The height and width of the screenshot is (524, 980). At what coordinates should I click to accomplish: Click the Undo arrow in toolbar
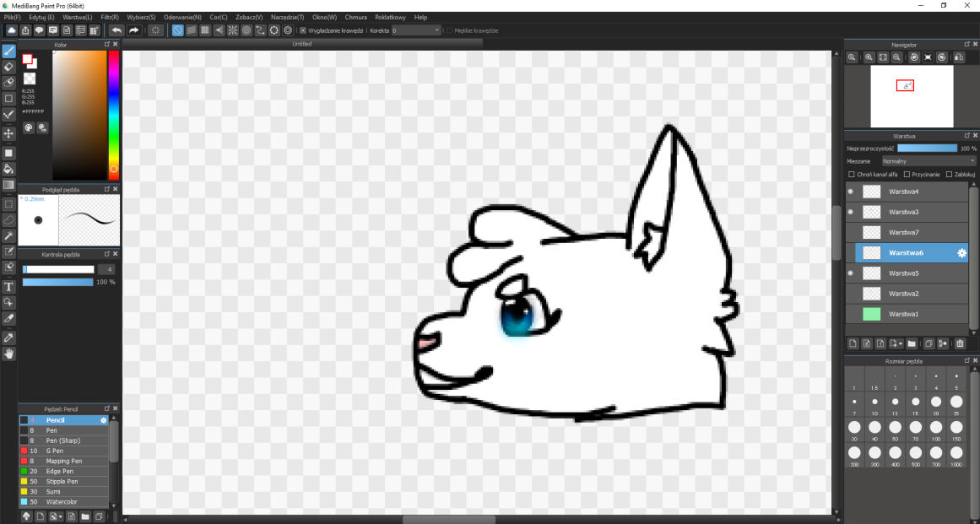click(x=116, y=30)
